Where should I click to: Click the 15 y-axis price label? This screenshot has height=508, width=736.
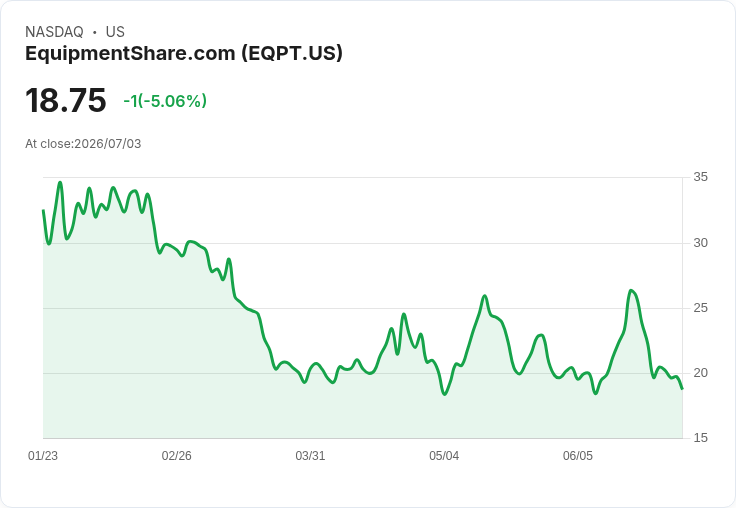700,438
